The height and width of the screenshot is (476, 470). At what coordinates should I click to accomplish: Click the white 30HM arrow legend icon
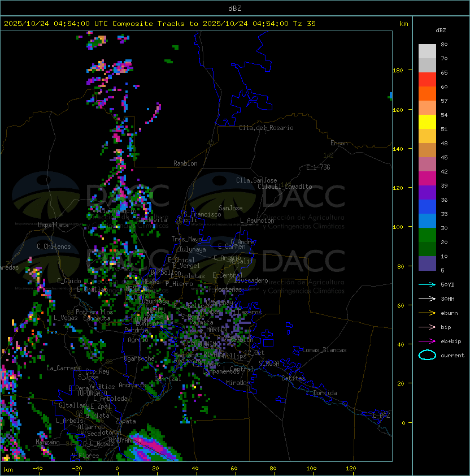point(427,298)
